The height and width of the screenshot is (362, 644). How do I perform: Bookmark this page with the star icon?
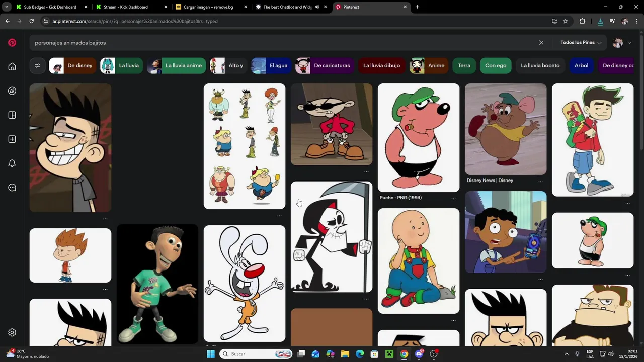(x=566, y=21)
